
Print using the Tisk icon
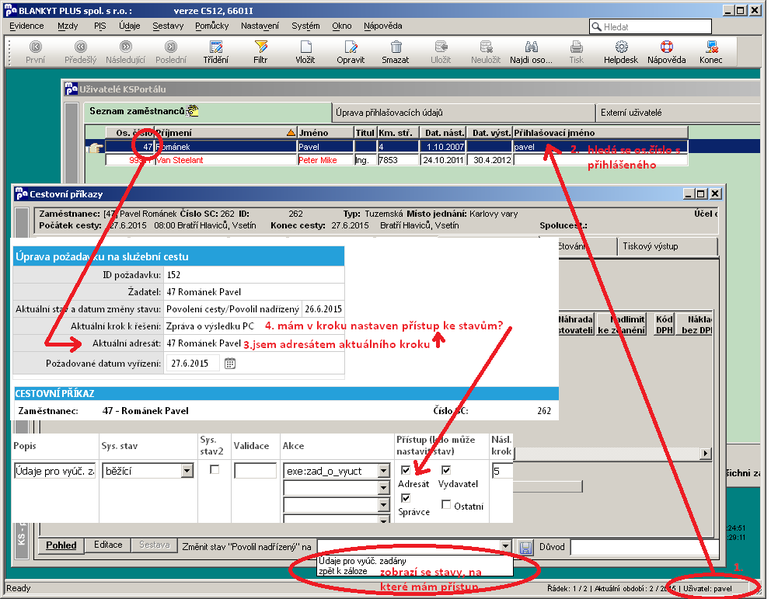pos(576,52)
